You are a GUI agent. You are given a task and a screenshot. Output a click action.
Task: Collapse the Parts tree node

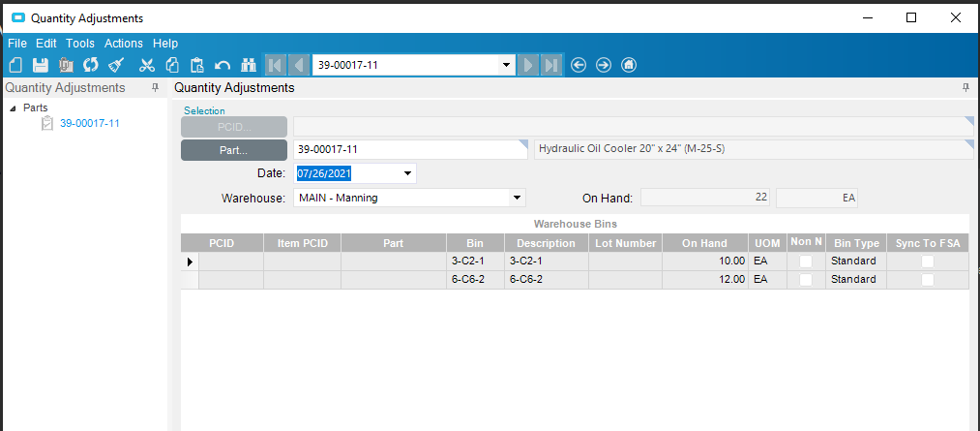coord(14,108)
